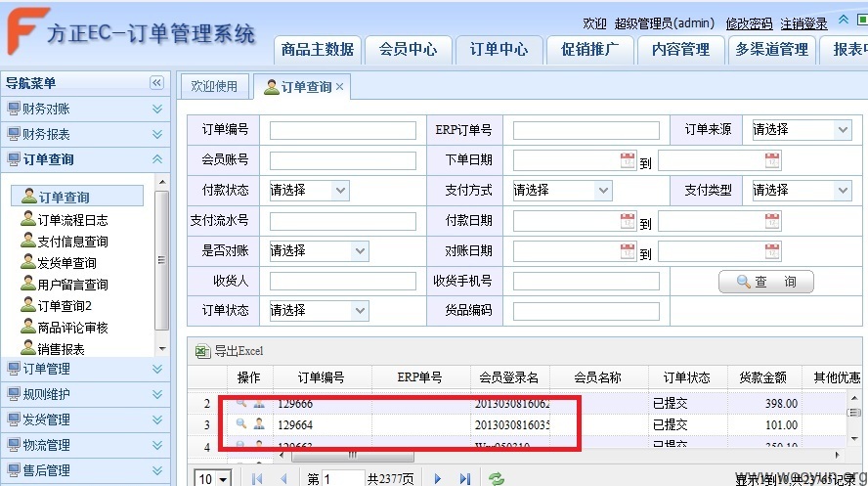Image resolution: width=868 pixels, height=486 pixels.
Task: Switch to 商品主数据 top menu
Action: click(318, 50)
